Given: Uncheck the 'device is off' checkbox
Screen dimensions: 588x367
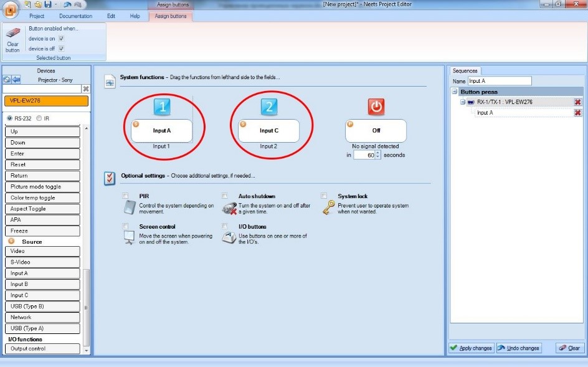Looking at the screenshot, I should pyautogui.click(x=61, y=48).
